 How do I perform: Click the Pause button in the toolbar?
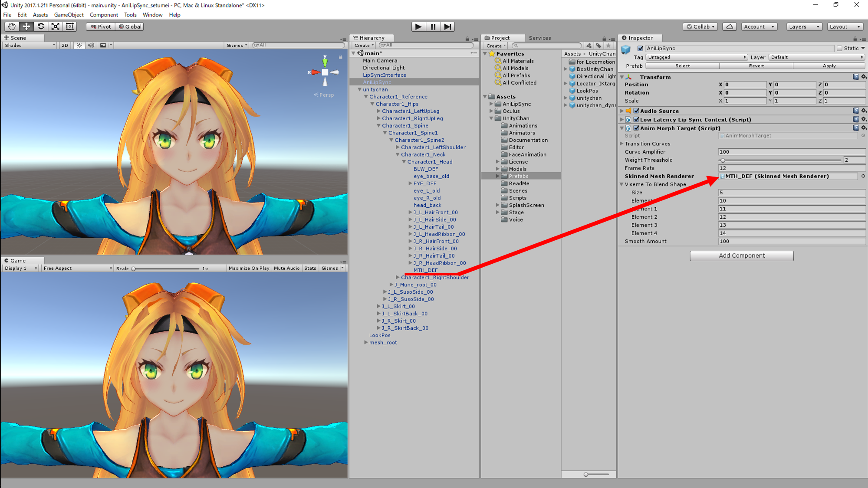click(433, 26)
